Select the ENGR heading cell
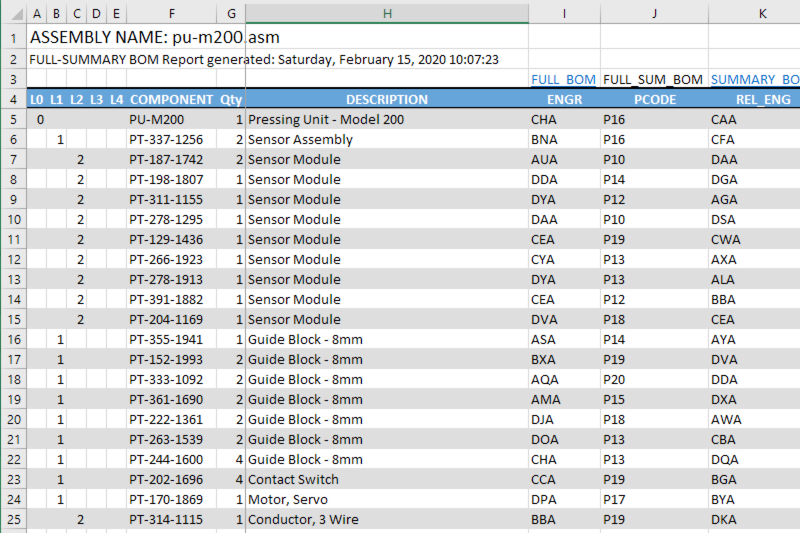800x533 pixels. [564, 99]
